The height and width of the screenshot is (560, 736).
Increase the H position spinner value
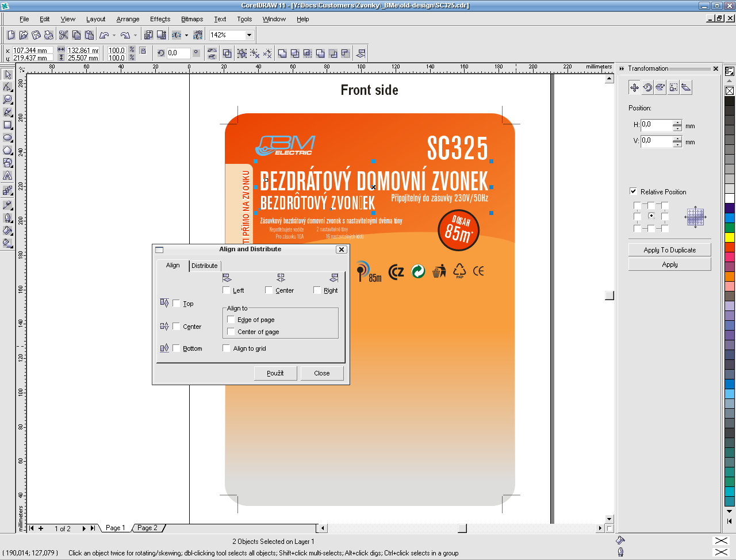[x=677, y=122]
